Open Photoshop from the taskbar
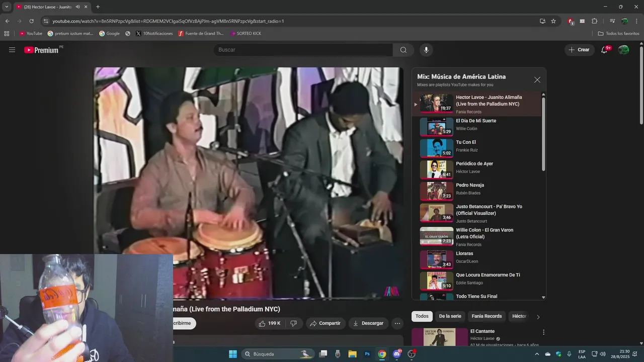Screen dimensions: 644x362 (x=367, y=354)
